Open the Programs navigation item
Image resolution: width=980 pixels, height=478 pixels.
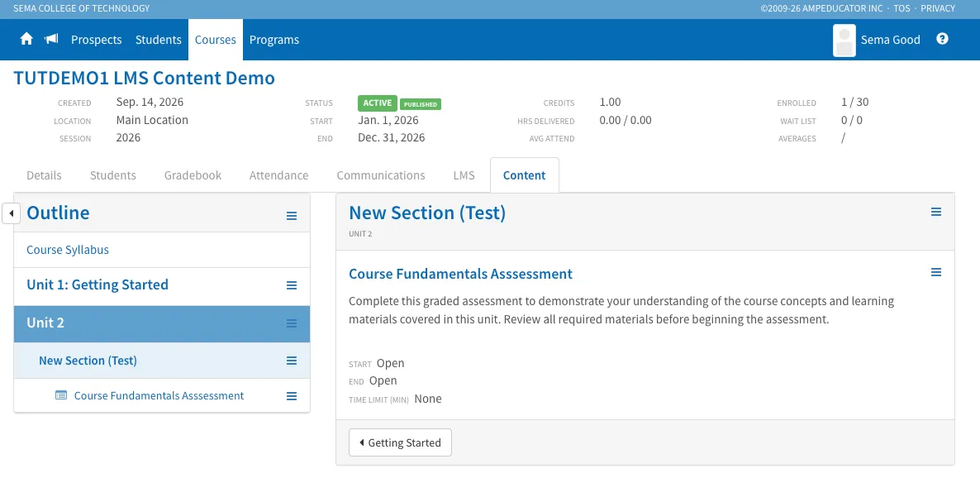(274, 40)
